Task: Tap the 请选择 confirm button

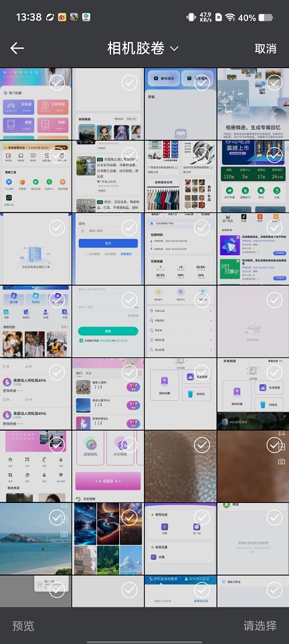Action: point(260,626)
